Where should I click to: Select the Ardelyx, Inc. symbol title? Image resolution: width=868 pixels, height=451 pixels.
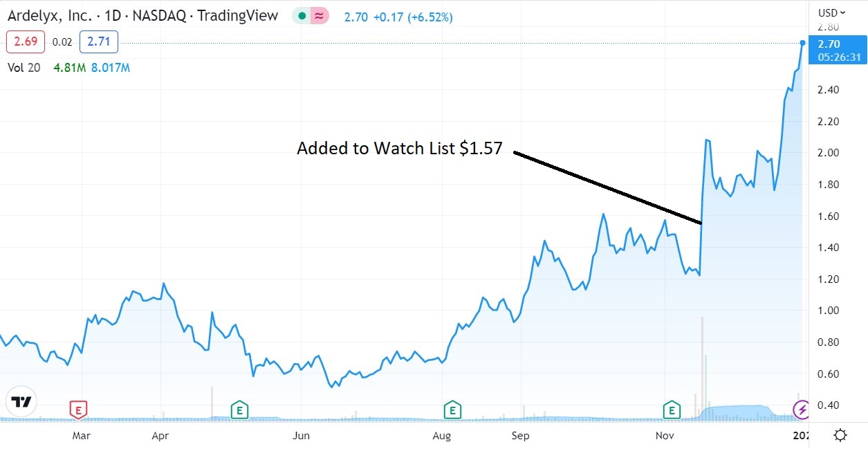click(x=48, y=15)
